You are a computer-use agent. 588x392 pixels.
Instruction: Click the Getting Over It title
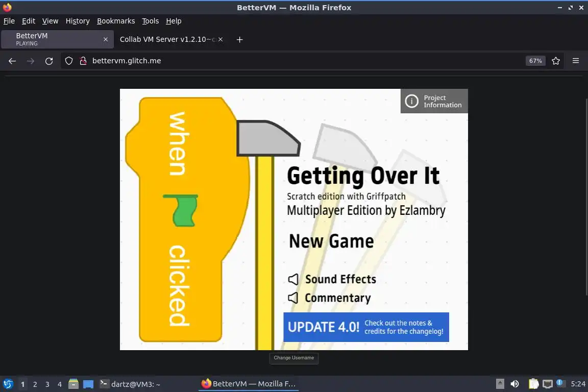363,176
